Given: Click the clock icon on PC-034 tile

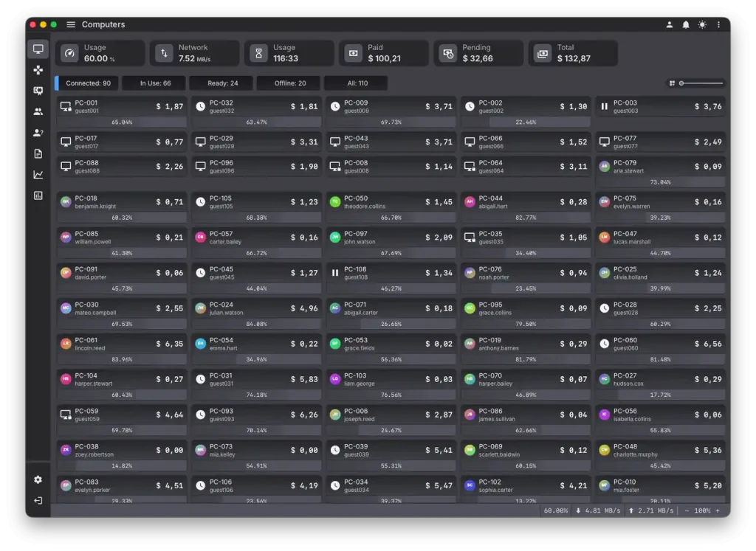Looking at the screenshot, I should pyautogui.click(x=335, y=485).
